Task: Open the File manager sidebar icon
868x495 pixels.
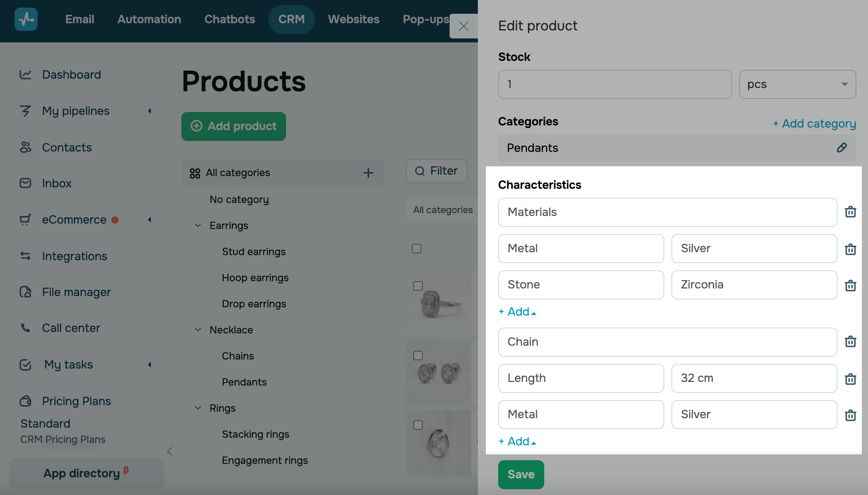Action: (25, 292)
